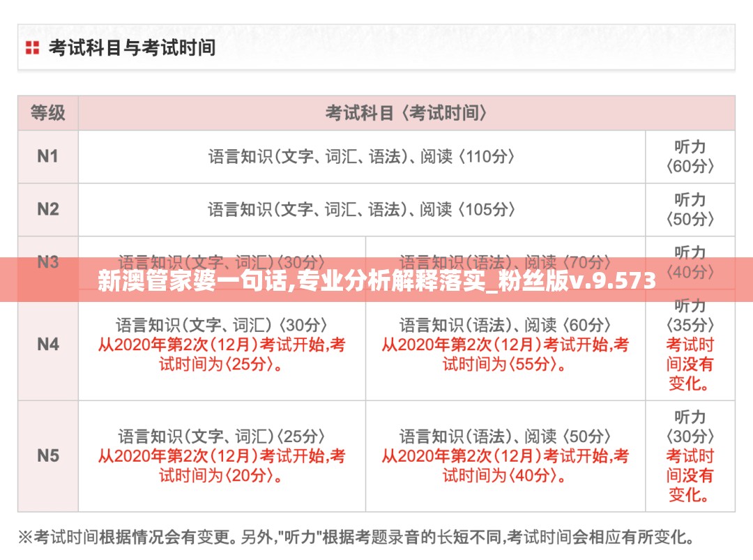Click N5 语言知识(语法)、阅读〈50分〉 text
Viewport: 753px width, 560px height.
[505, 437]
